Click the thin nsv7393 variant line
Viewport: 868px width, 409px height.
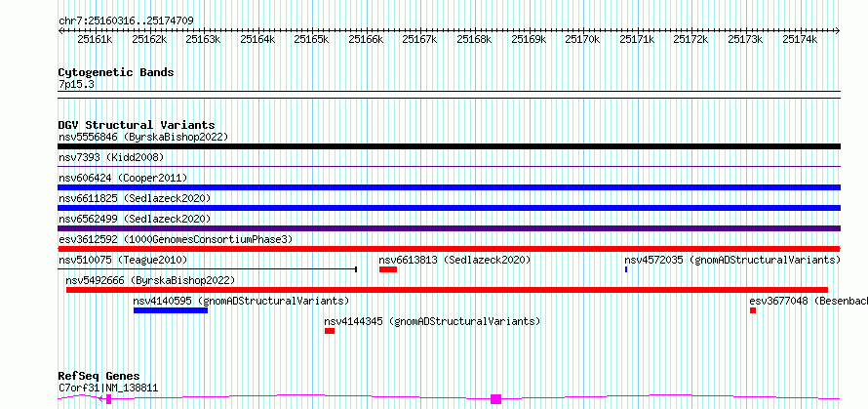[449, 166]
